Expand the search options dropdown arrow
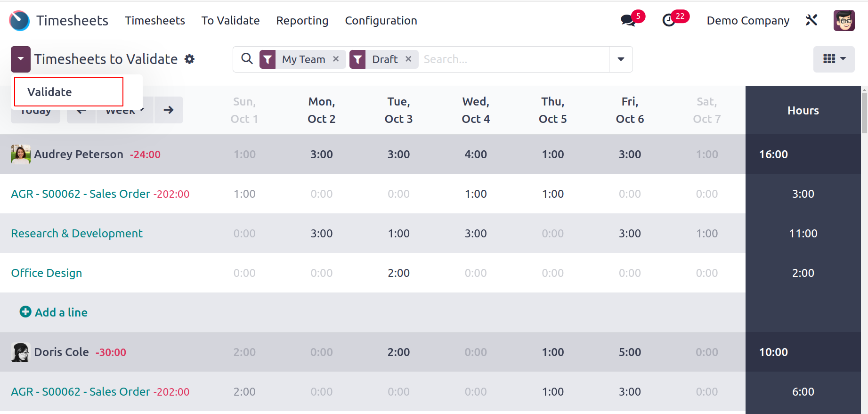 pos(621,59)
